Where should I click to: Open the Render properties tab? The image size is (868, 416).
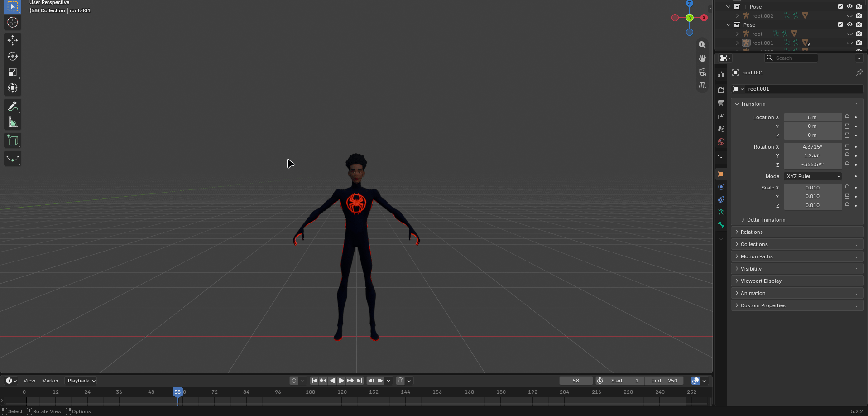(721, 91)
